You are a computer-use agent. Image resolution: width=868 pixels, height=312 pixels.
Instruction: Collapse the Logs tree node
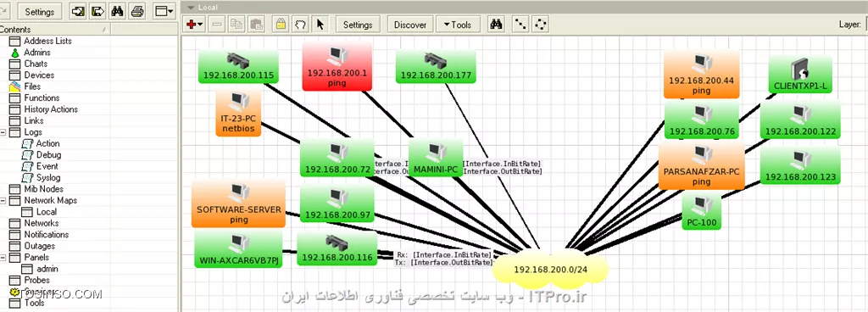[3, 132]
